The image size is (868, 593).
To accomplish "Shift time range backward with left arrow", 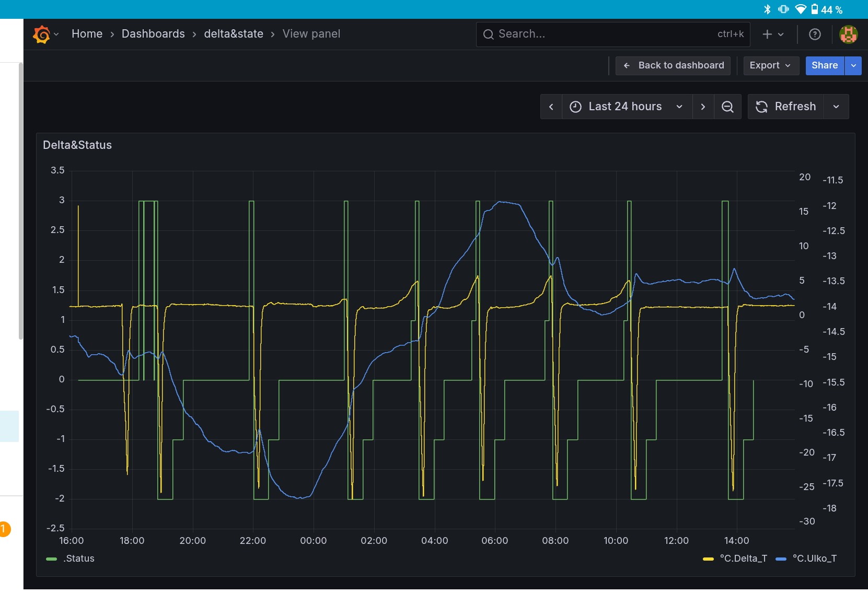I will tap(551, 107).
